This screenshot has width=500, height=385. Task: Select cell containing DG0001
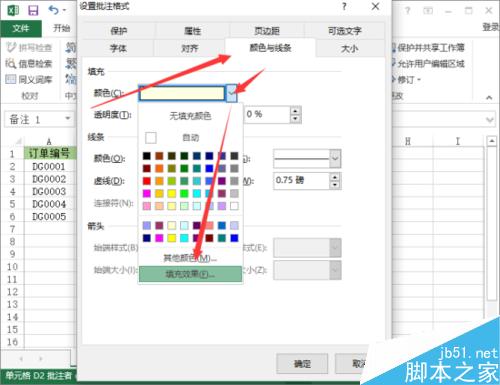(50, 166)
